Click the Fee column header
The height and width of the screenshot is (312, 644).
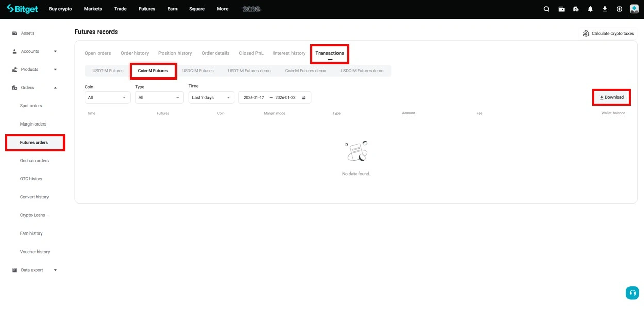(479, 113)
